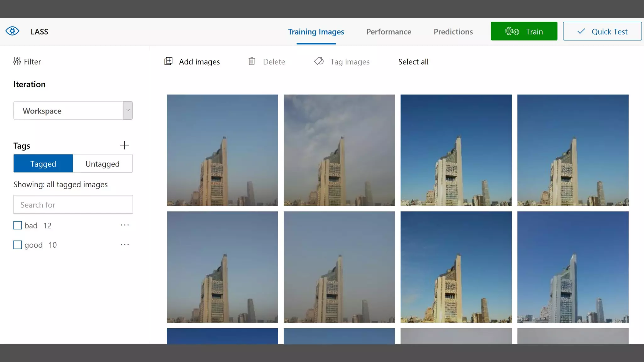This screenshot has height=362, width=644.
Task: Open the Predictions tab
Action: [x=453, y=31]
